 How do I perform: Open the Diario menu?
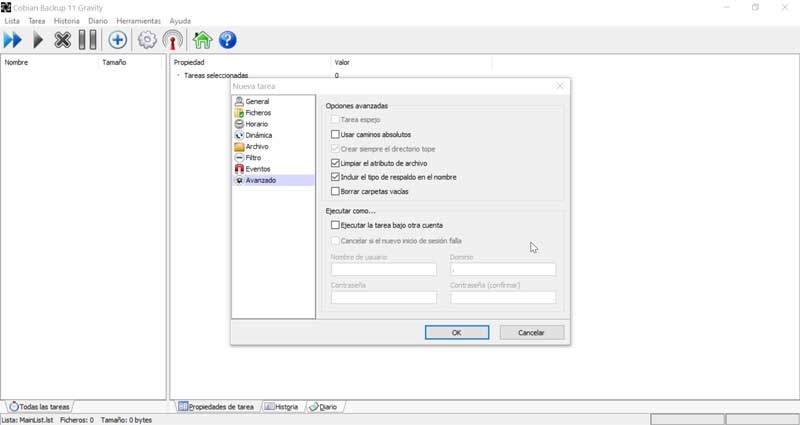[98, 21]
